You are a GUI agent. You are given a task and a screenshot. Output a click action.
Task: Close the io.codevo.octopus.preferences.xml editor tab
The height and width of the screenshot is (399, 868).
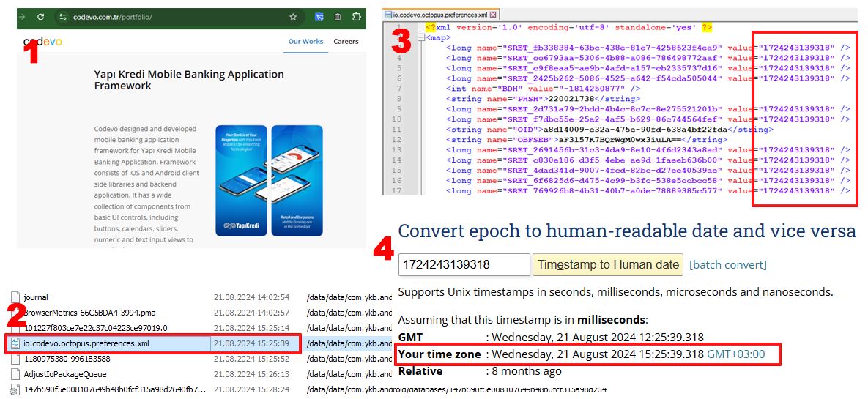(x=493, y=15)
